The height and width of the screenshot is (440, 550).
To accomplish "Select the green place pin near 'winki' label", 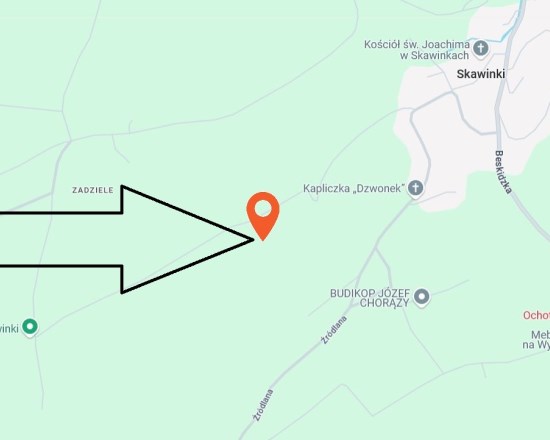I will [30, 327].
